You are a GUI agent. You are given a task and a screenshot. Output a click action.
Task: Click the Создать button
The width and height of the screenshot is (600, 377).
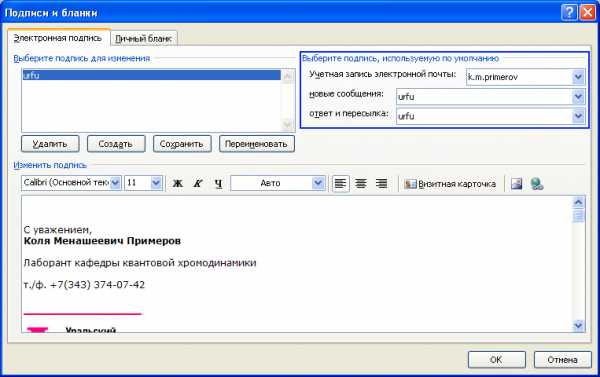tap(116, 144)
